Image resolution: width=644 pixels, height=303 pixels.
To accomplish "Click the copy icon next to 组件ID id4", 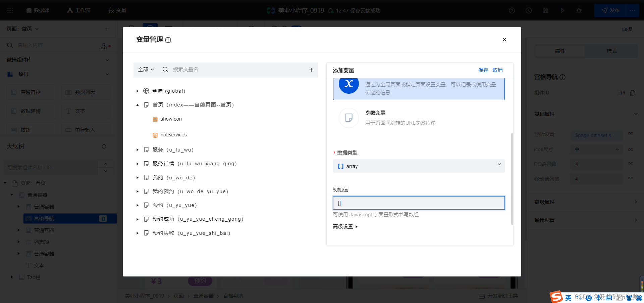I will click(633, 93).
